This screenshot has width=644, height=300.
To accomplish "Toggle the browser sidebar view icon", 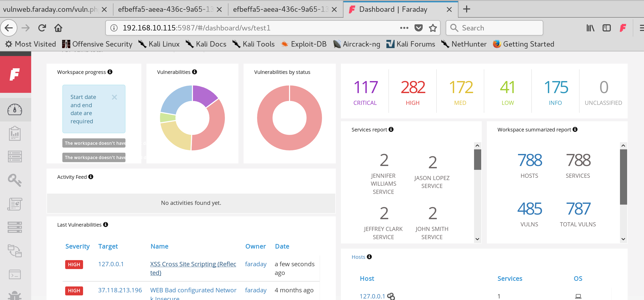I will 606,28.
